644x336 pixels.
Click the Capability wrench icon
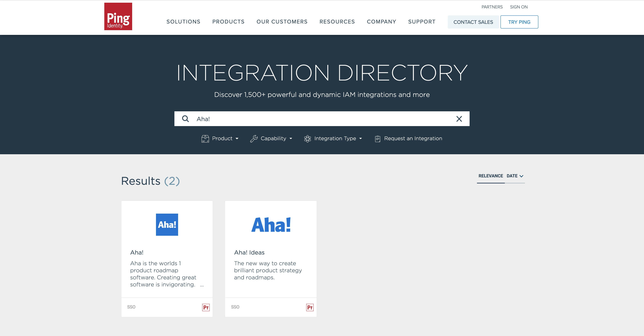tap(254, 138)
